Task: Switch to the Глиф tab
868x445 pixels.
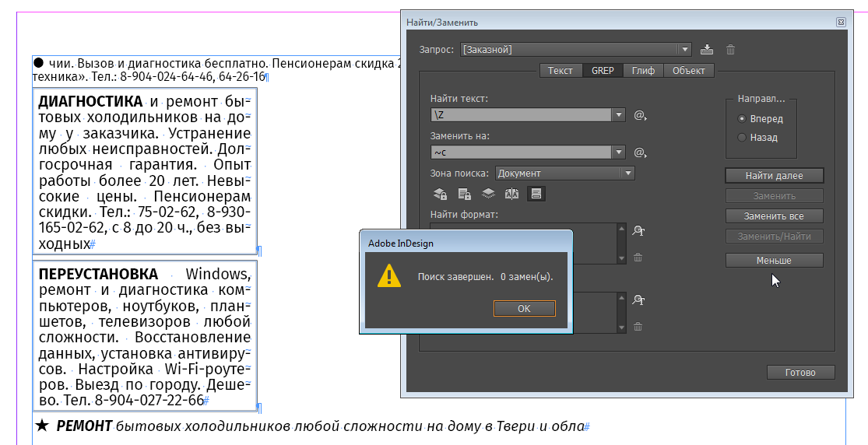Action: click(642, 71)
